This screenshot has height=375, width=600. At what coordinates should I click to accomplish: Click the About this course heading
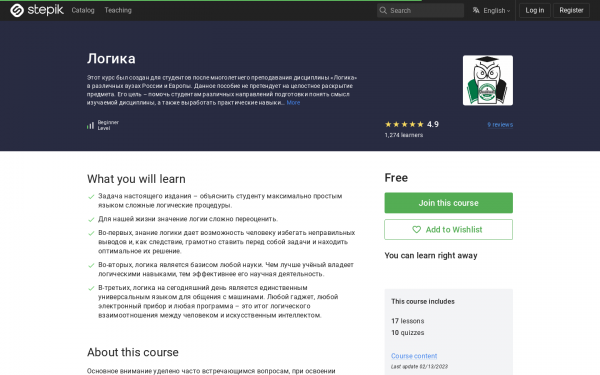pyautogui.click(x=133, y=352)
